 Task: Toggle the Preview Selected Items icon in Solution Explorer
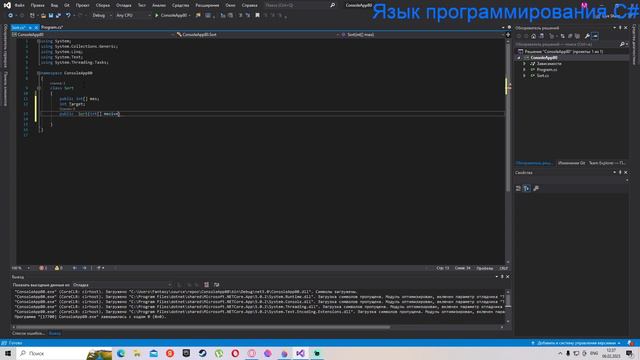click(x=595, y=36)
